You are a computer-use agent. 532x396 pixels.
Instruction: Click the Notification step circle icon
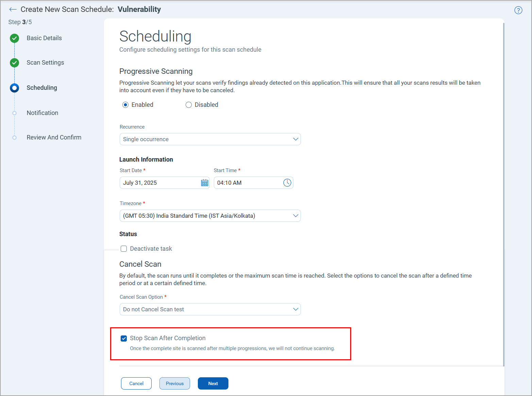click(x=14, y=113)
